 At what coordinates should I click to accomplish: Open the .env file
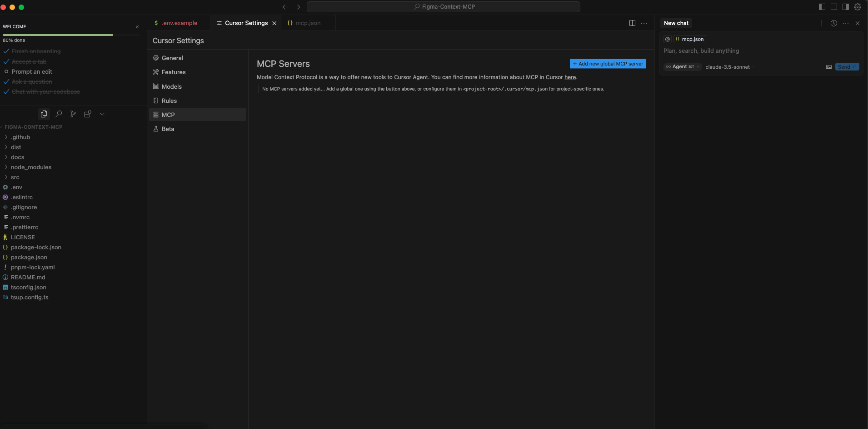73,187
